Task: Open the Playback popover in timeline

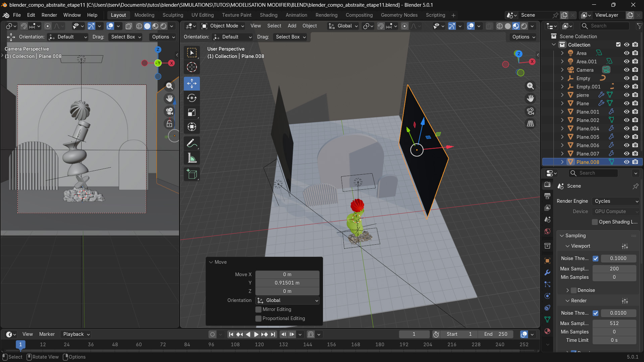Action: (76, 334)
